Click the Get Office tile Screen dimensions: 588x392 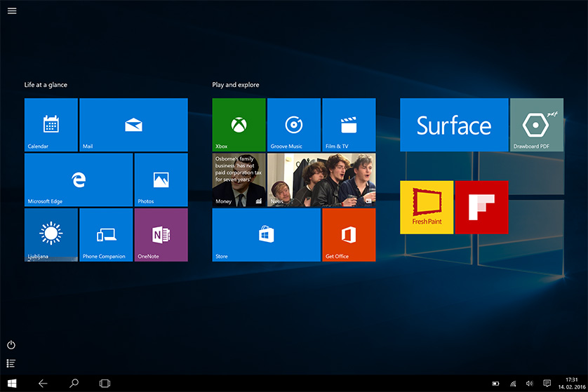[349, 235]
